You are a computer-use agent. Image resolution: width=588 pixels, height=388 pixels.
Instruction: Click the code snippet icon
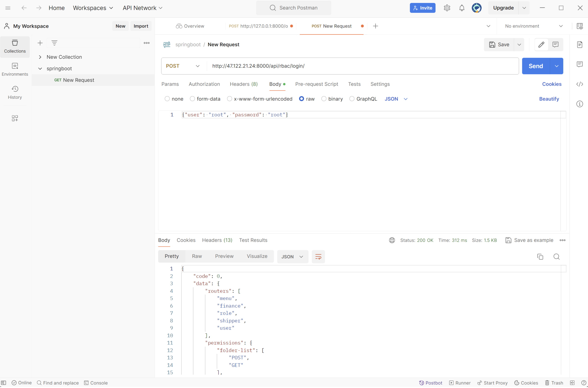pyautogui.click(x=579, y=84)
